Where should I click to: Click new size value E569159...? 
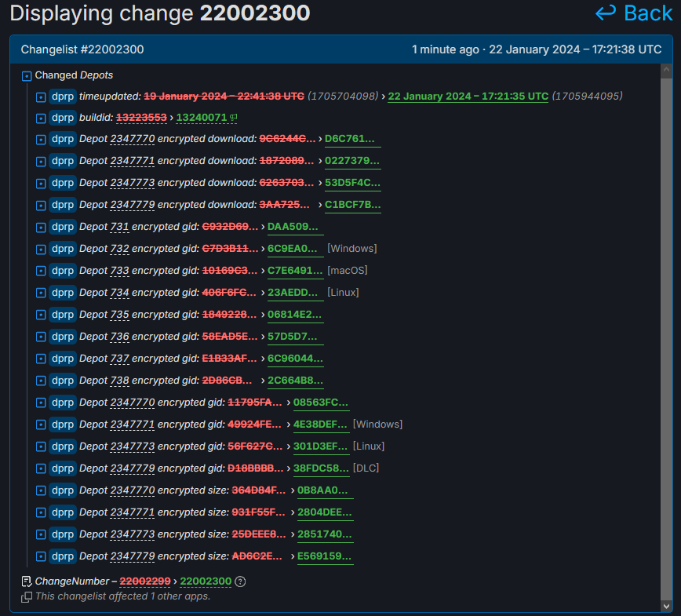326,556
